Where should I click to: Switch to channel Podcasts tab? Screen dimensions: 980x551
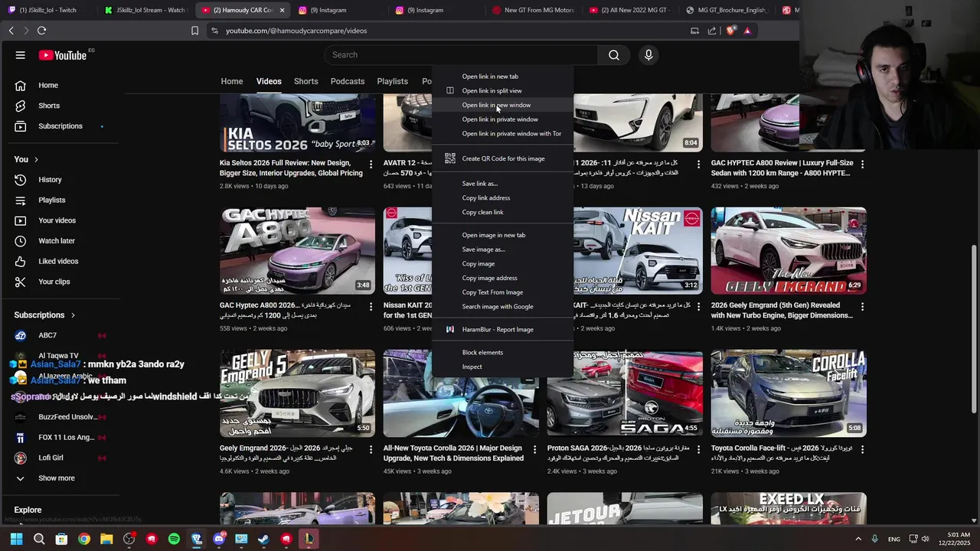click(x=348, y=81)
